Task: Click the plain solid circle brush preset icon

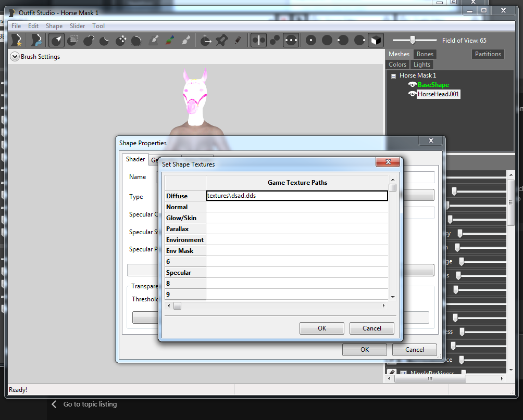Action: click(327, 40)
